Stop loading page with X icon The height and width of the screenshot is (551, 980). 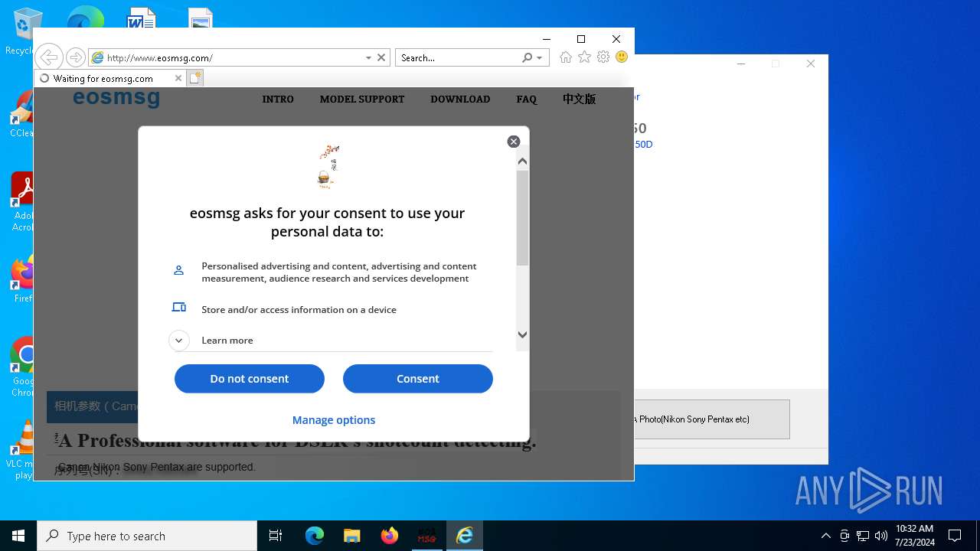pyautogui.click(x=381, y=57)
